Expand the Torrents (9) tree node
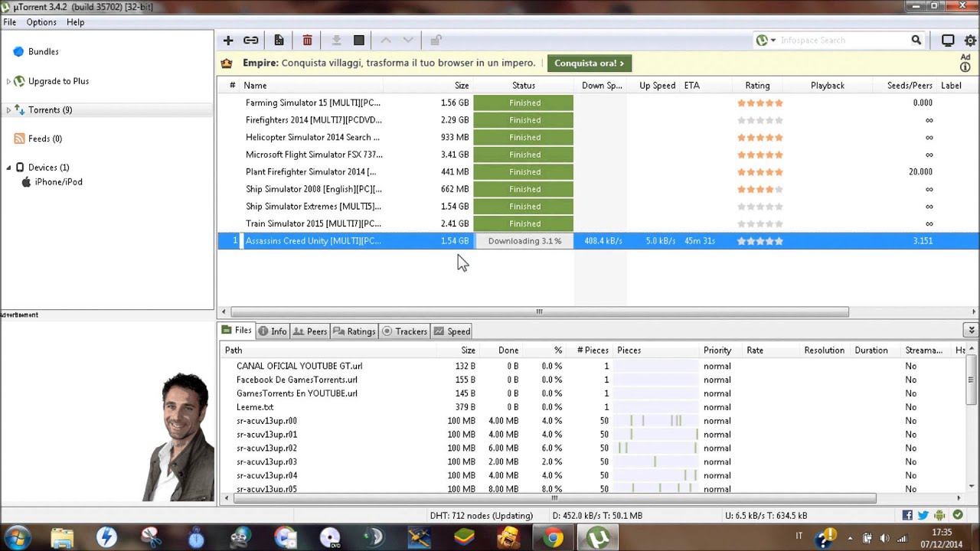 point(8,110)
